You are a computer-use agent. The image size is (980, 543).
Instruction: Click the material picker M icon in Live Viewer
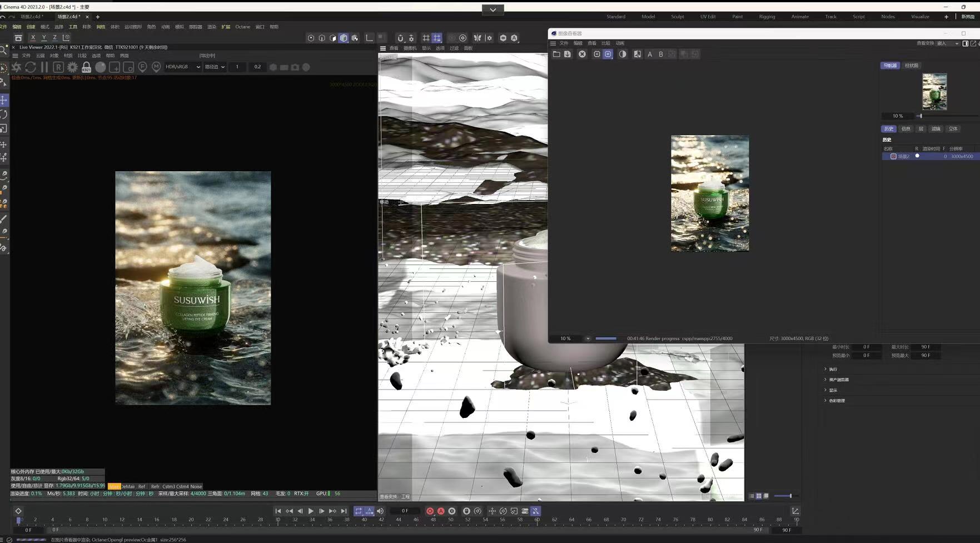pyautogui.click(x=156, y=67)
